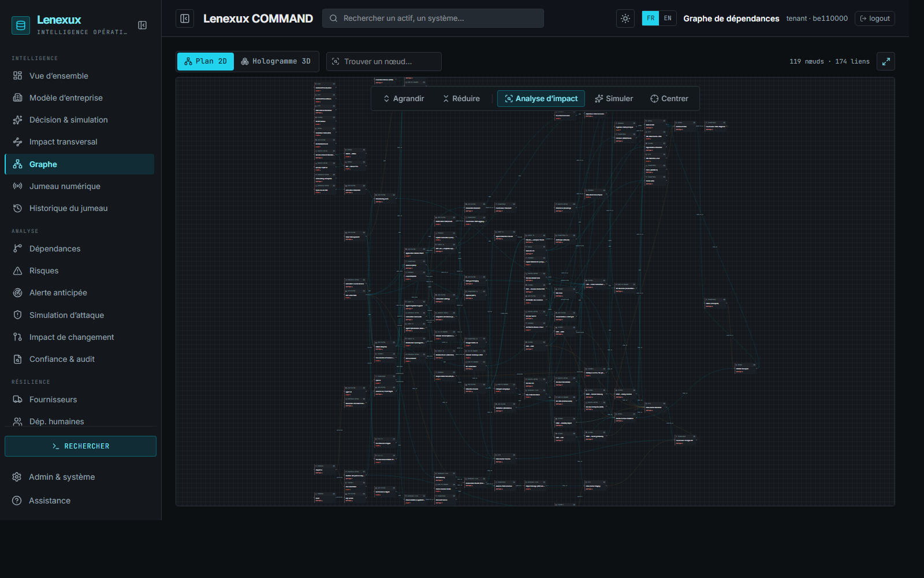Collapse the sidebar via panel icon
This screenshot has height=578, width=924.
143,25
